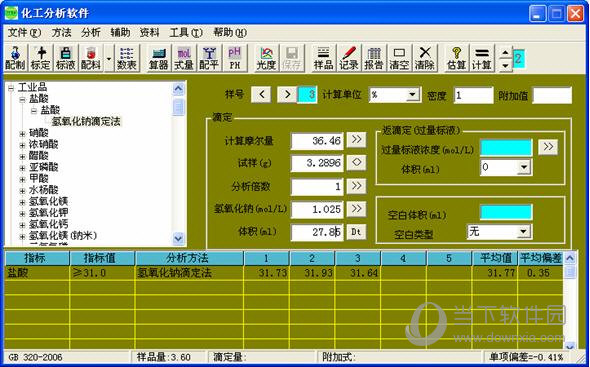Viewport: 590px width, 367px height.
Task: Open the 辅助 menu
Action: coord(120,32)
